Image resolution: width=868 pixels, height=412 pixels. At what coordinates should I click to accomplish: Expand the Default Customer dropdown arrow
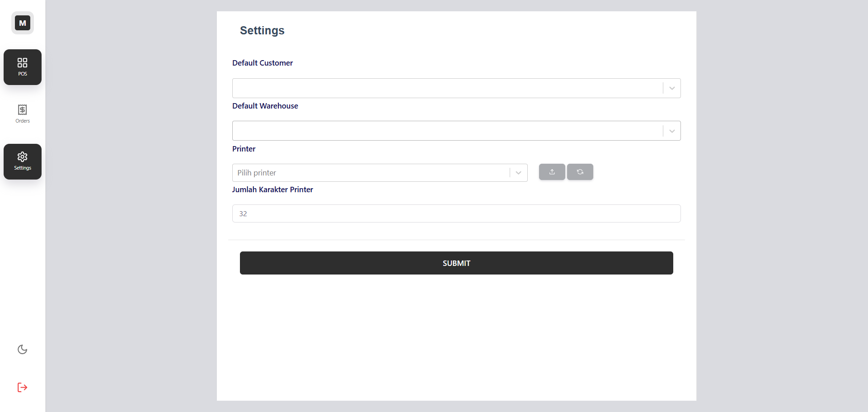pos(671,88)
